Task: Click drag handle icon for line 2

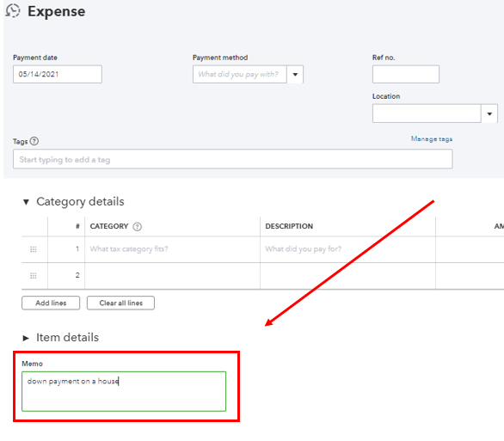Action: 33,276
